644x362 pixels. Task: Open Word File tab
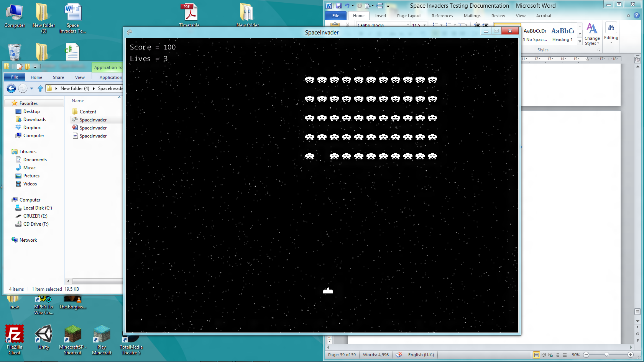pyautogui.click(x=336, y=16)
